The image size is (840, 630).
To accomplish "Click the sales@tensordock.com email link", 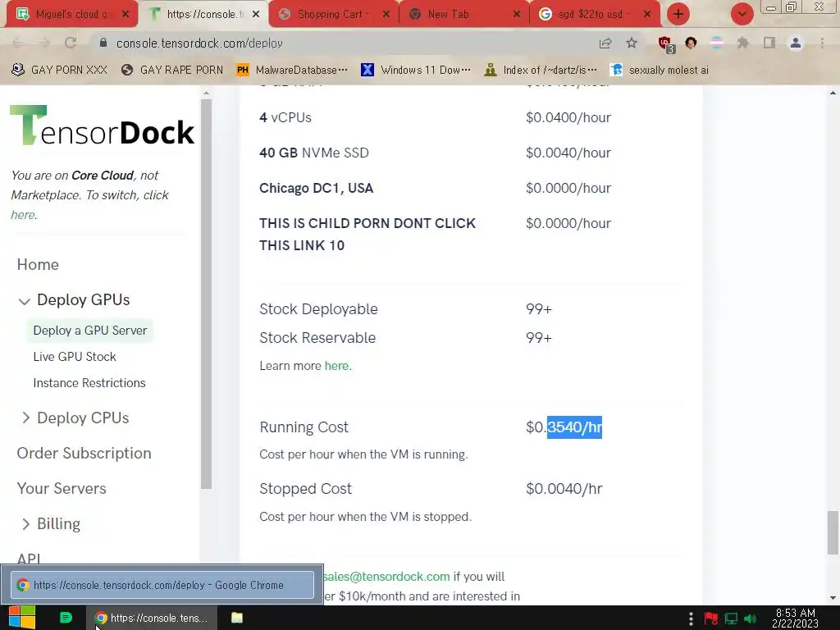I will [x=386, y=577].
